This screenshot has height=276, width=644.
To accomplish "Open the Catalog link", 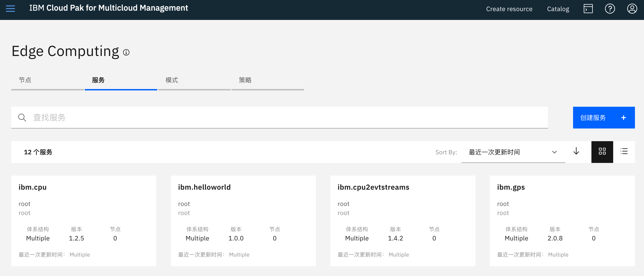I will tap(558, 9).
